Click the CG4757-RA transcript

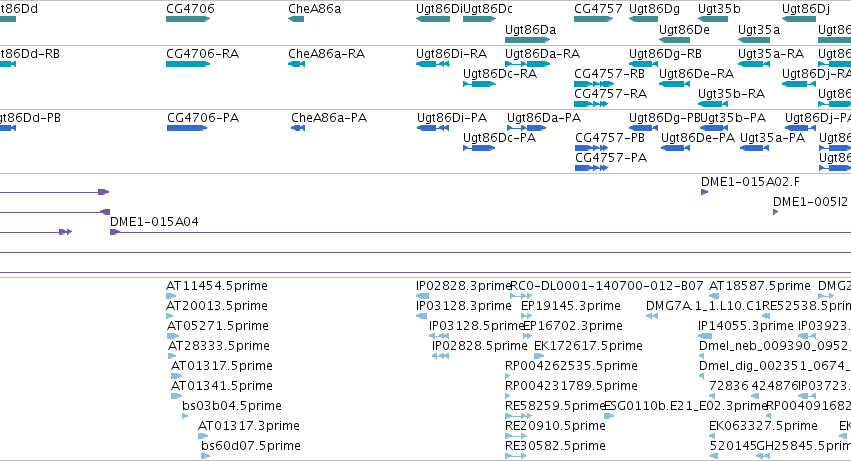[x=590, y=104]
